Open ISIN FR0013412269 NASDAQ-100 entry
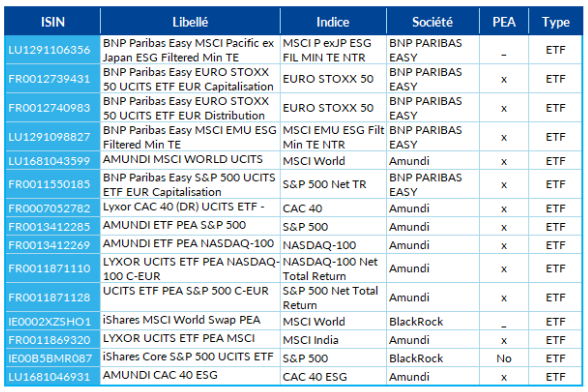Image resolution: width=588 pixels, height=392 pixels. coord(49,245)
